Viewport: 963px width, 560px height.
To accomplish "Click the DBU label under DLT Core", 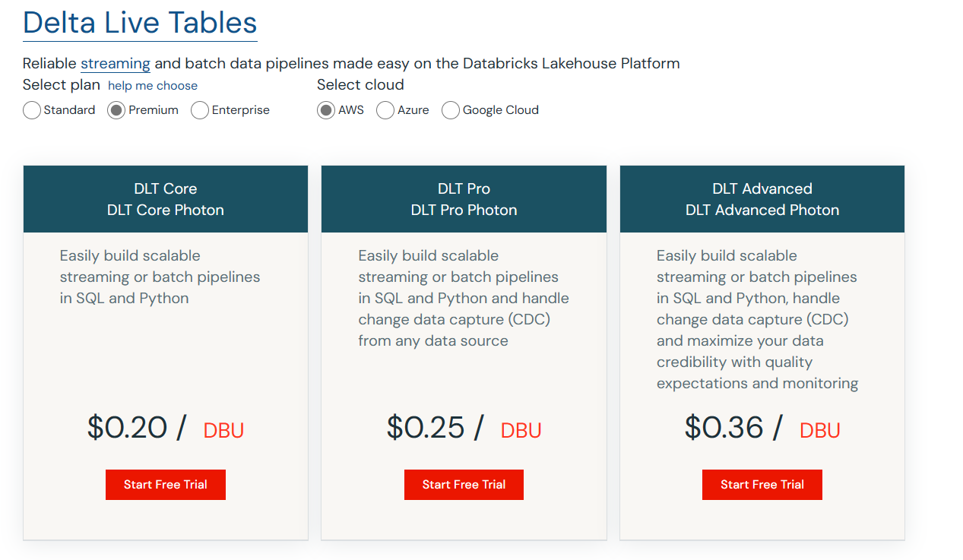I will 223,430.
